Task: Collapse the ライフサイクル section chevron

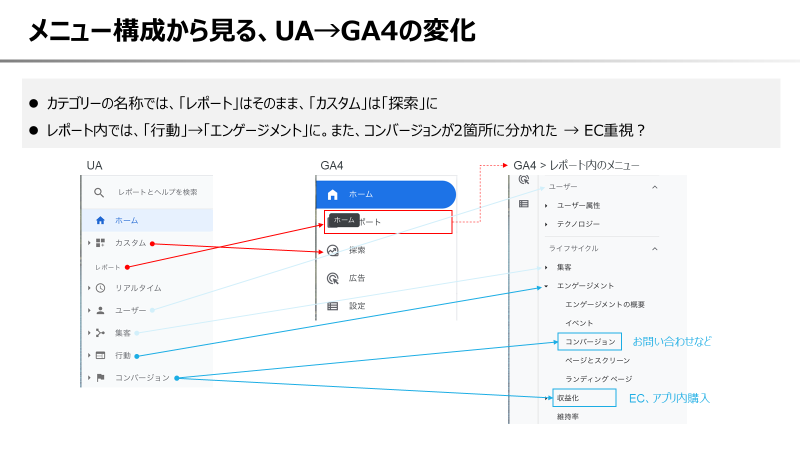Action: tap(655, 247)
